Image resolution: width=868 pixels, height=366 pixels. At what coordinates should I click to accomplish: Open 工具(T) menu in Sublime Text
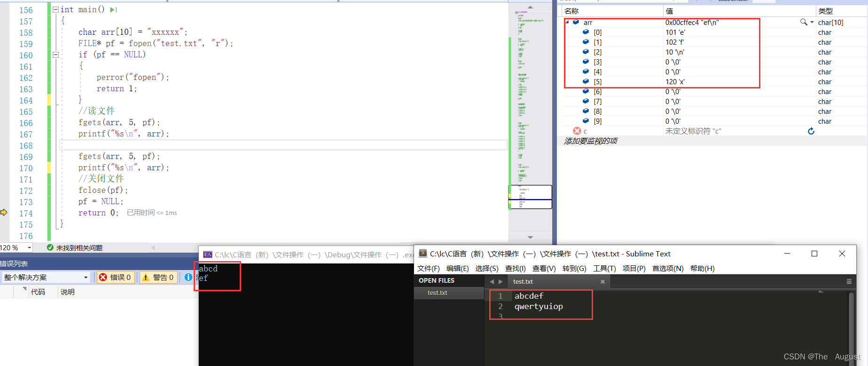[604, 268]
